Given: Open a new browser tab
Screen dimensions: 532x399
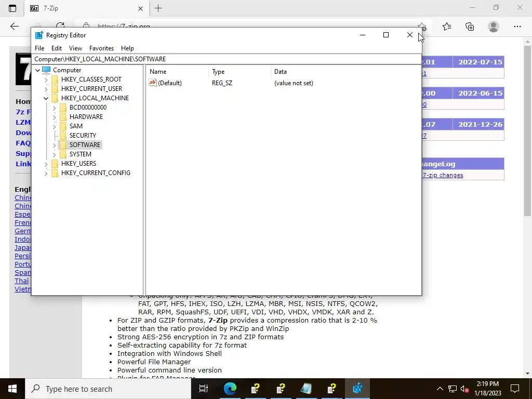Looking at the screenshot, I should pyautogui.click(x=158, y=8).
